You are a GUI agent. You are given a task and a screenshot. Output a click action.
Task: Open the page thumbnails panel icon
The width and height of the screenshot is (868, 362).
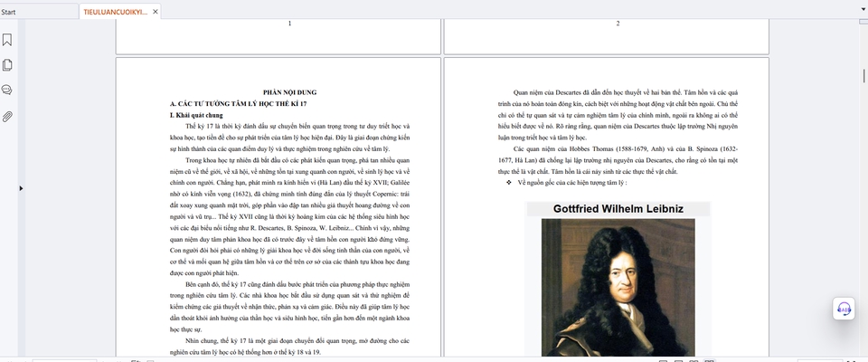point(7,65)
